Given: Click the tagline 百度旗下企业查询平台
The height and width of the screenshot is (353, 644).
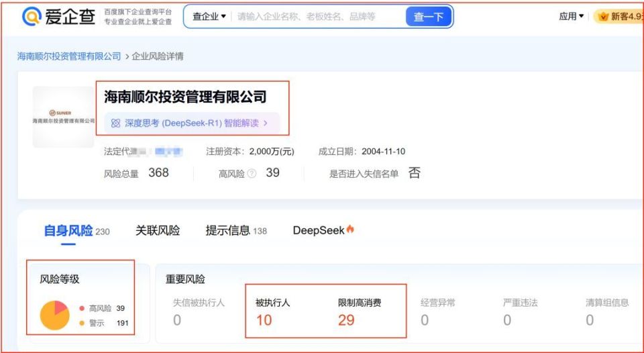Looking at the screenshot, I should pyautogui.click(x=138, y=12).
